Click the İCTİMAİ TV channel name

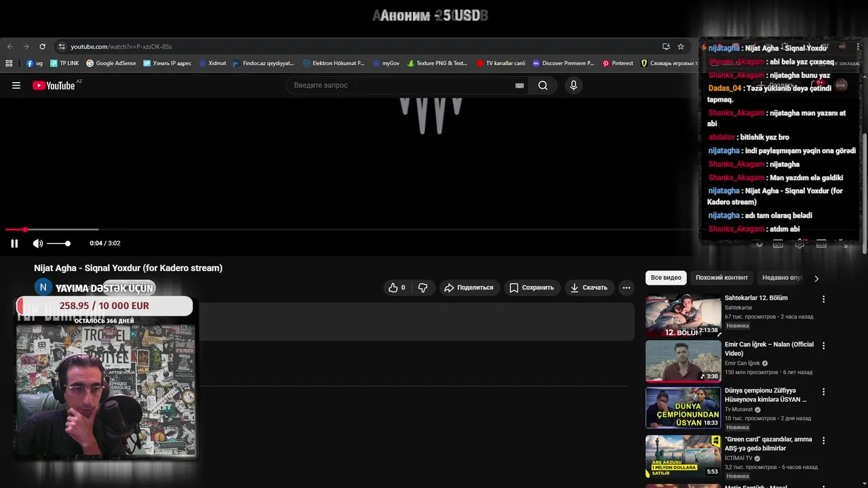click(738, 458)
